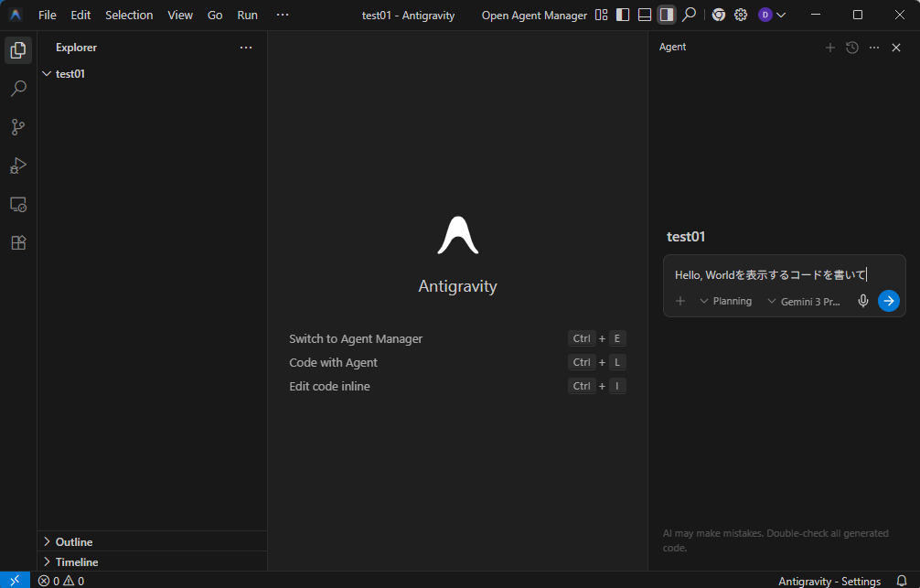This screenshot has width=920, height=588.
Task: Focus the Agent prompt input field
Action: coord(785,274)
